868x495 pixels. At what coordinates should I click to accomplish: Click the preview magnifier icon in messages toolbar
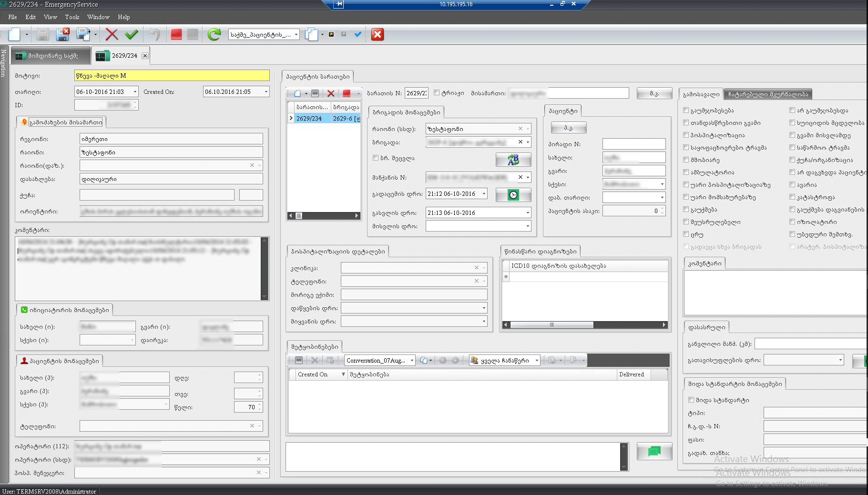pyautogui.click(x=573, y=361)
